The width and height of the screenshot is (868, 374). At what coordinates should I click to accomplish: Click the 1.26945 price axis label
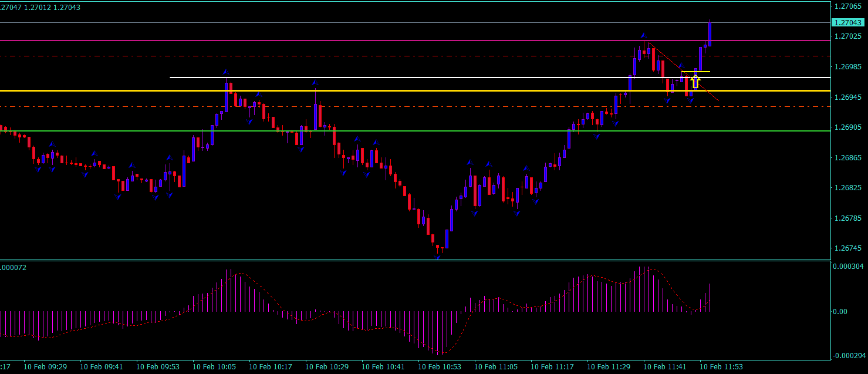[x=847, y=97]
